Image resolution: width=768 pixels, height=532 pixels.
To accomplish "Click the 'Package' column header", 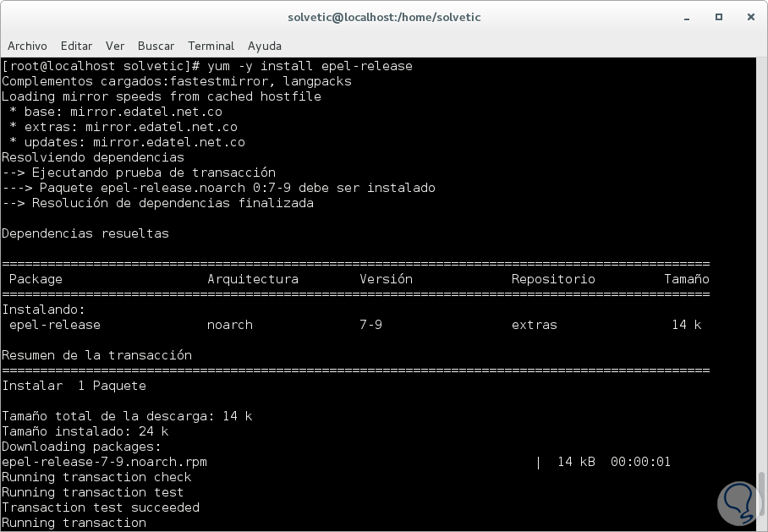I will [x=36, y=279].
